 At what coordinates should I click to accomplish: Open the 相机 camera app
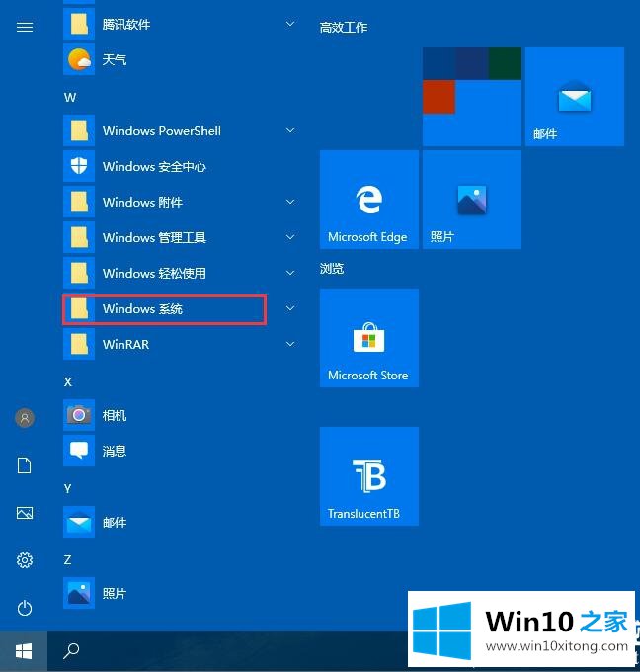coord(180,415)
